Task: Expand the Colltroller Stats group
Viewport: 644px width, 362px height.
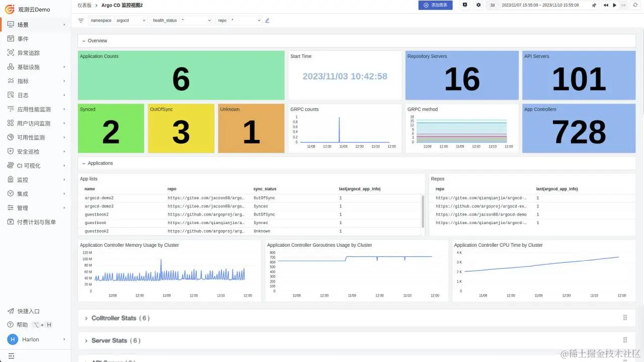Action: pyautogui.click(x=86, y=318)
